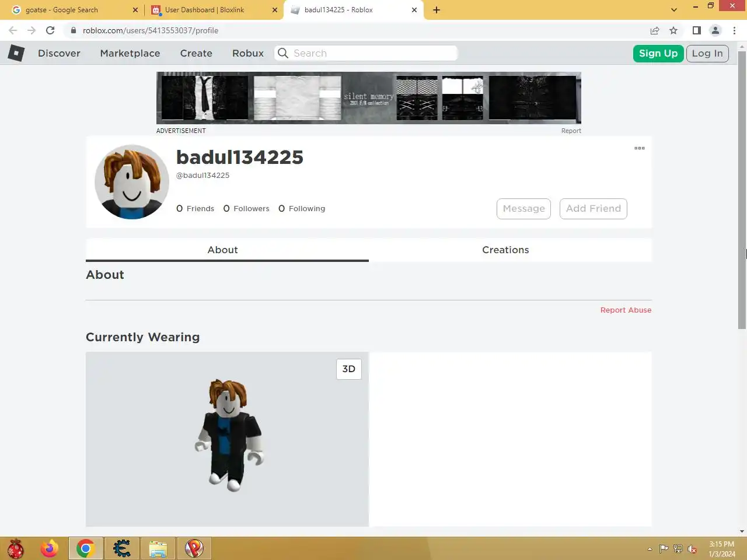Close the goatse Google Search tab
747x560 pixels.
tap(135, 10)
